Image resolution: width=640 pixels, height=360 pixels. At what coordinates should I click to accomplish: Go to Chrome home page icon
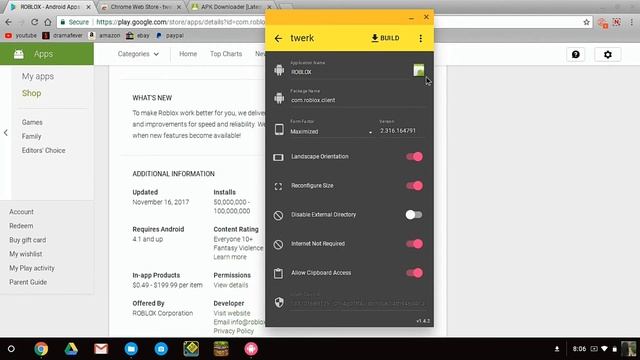point(48,22)
